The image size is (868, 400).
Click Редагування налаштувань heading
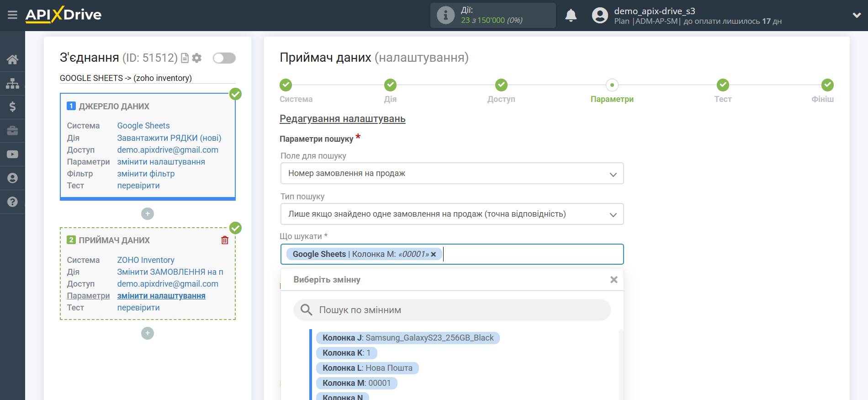[x=343, y=119]
